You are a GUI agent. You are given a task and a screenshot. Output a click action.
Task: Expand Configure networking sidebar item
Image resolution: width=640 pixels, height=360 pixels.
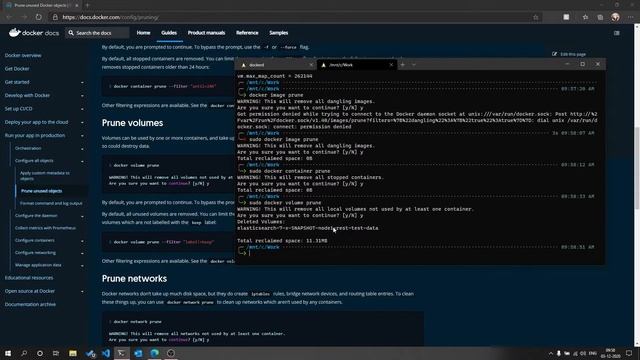click(82, 253)
